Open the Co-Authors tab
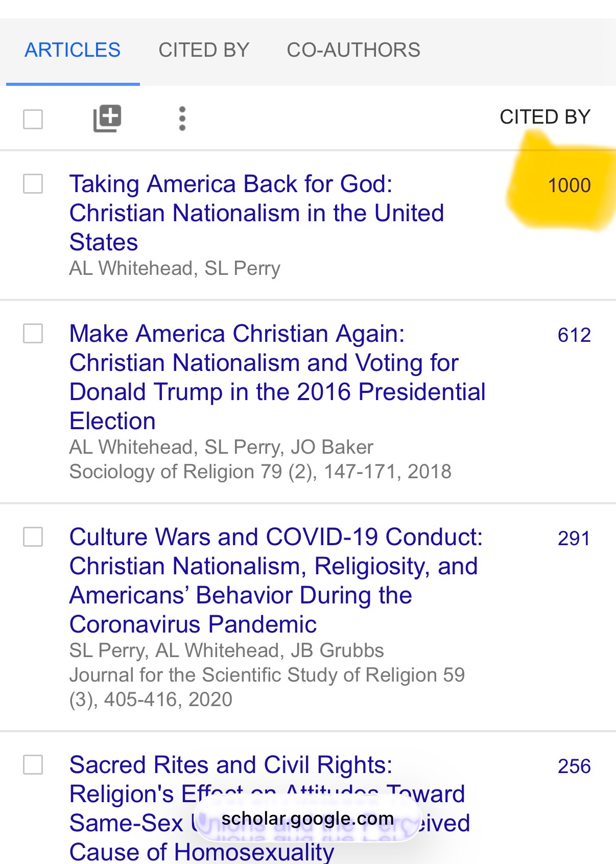 click(353, 50)
